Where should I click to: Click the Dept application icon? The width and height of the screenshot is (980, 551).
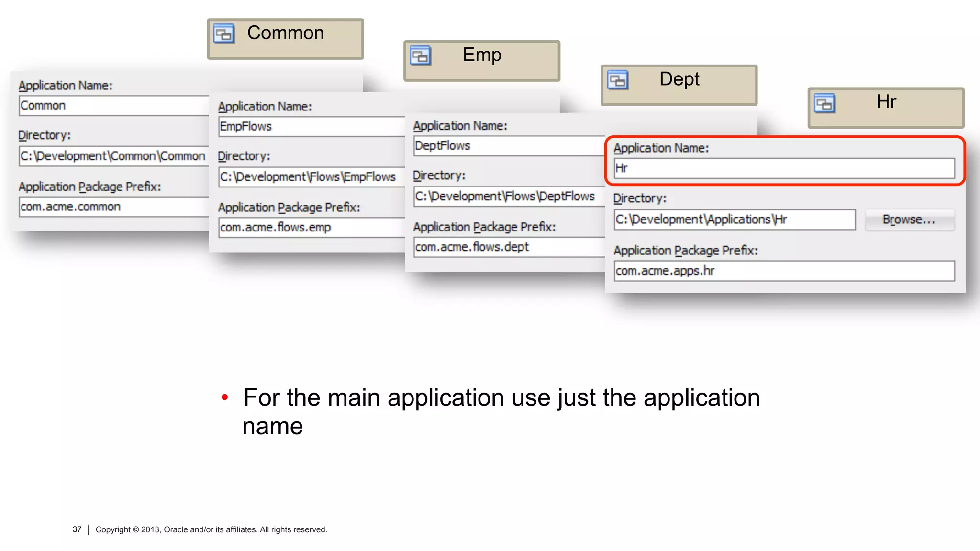[618, 80]
